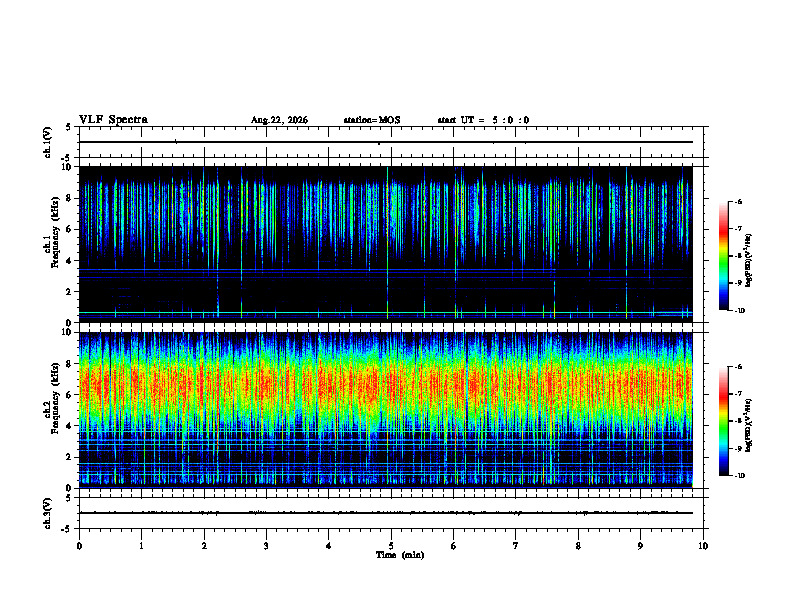
Task: Click the ch.2 "Frequency (kHz)" axis label
Action: coord(55,398)
